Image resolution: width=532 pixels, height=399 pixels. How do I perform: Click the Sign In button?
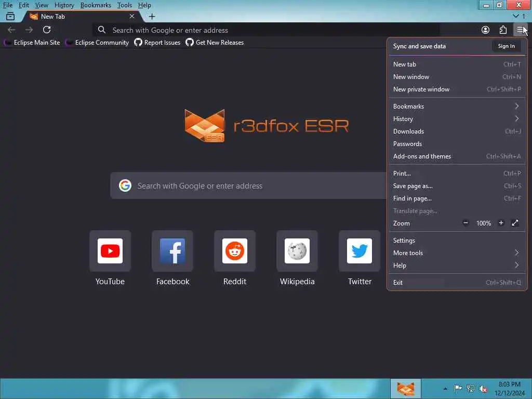[506, 46]
